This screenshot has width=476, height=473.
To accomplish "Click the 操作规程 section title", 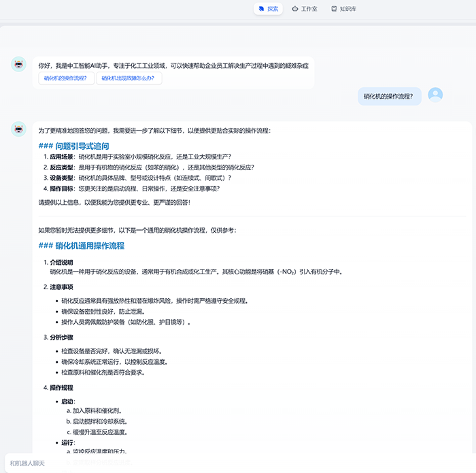I will coord(61,387).
